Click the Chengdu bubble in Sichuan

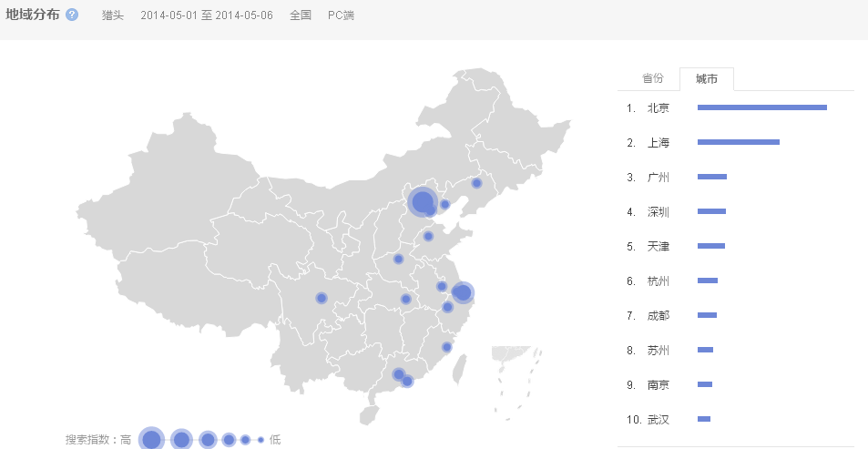[321, 298]
